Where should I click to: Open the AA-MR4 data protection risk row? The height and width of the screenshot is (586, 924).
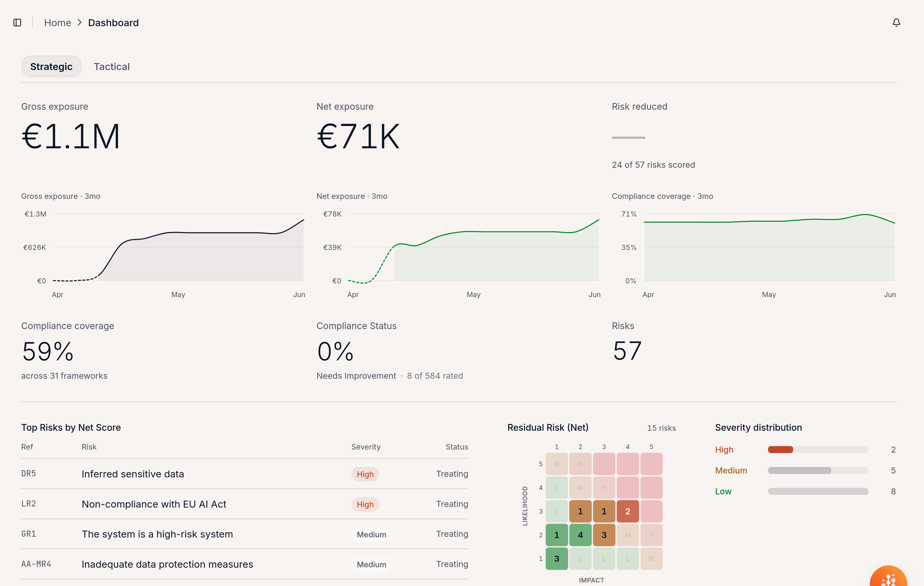click(x=244, y=564)
